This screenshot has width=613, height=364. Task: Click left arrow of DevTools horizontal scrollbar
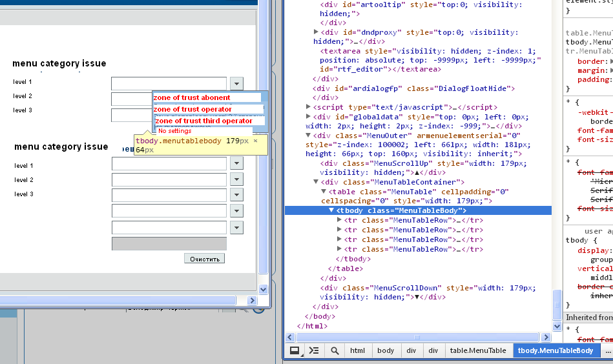(289, 337)
